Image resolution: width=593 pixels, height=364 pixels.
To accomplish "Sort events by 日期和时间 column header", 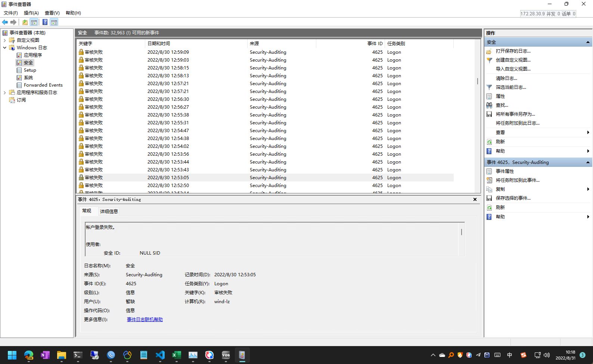I will 159,44.
